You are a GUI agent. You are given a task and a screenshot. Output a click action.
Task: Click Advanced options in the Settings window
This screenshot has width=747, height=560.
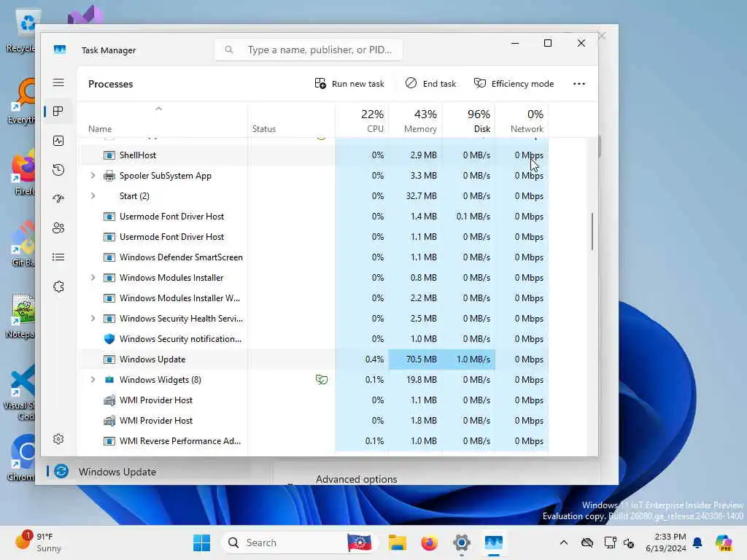pos(356,480)
